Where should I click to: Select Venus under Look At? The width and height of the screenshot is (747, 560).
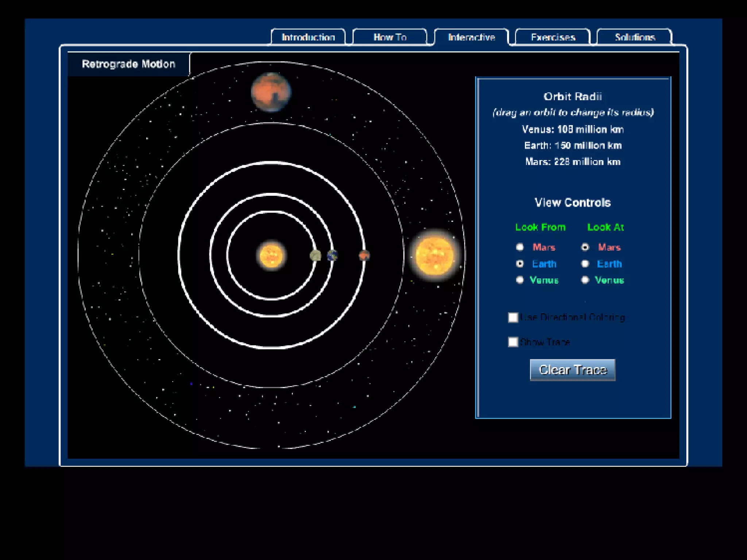tap(585, 280)
